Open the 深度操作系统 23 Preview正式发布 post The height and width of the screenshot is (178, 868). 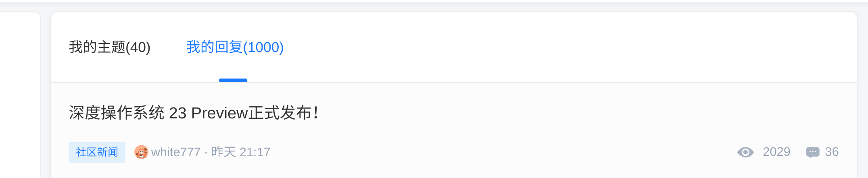coord(194,113)
